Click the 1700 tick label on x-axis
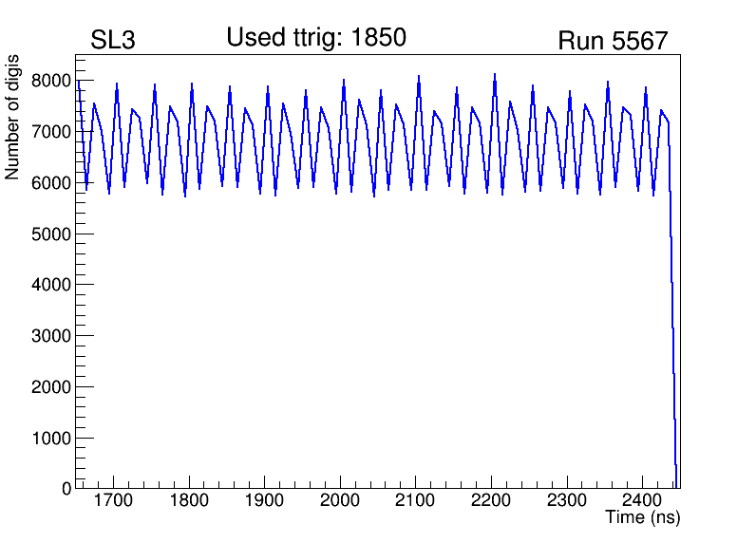The height and width of the screenshot is (543, 756). [x=114, y=500]
